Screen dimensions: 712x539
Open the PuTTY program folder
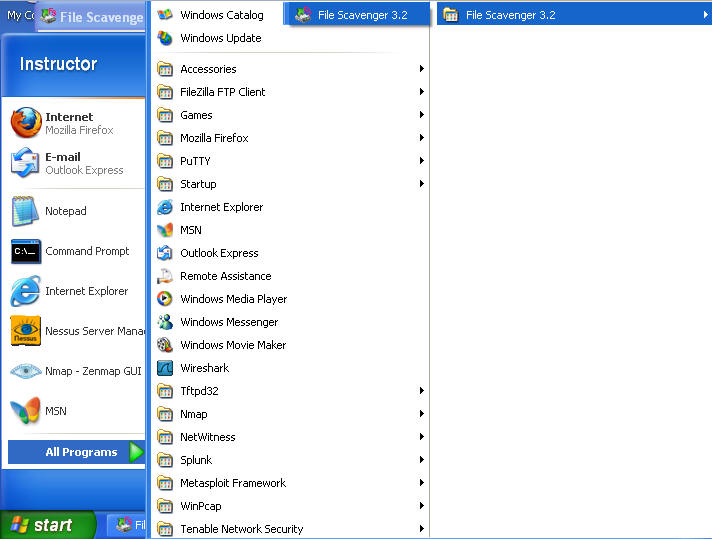291,161
